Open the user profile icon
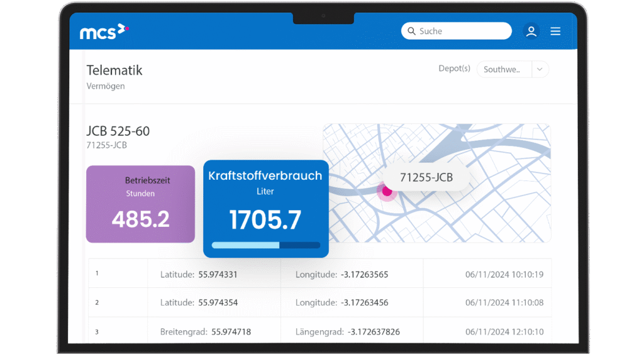The width and height of the screenshot is (644, 354). [x=531, y=31]
